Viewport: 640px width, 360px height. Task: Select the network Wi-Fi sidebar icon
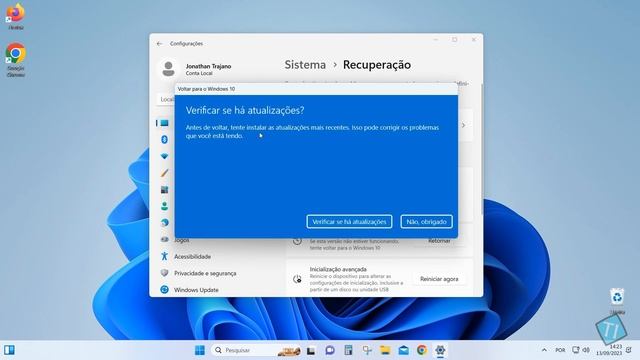coord(164,156)
